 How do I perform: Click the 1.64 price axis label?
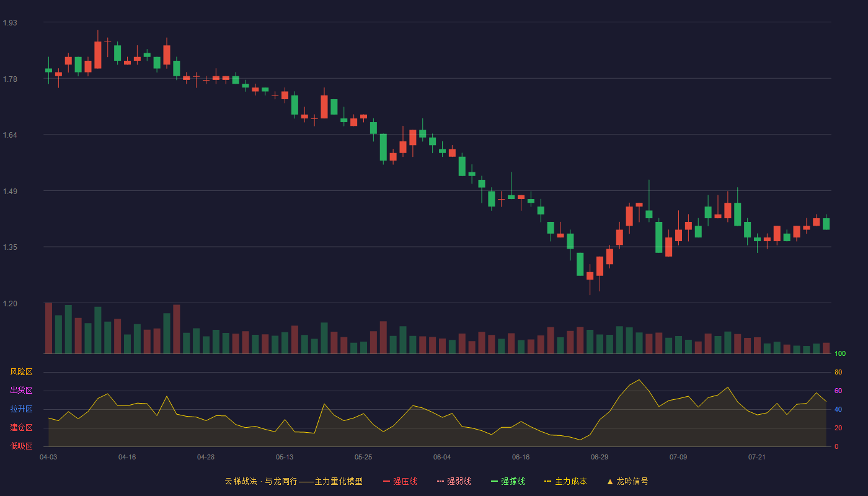[x=10, y=135]
